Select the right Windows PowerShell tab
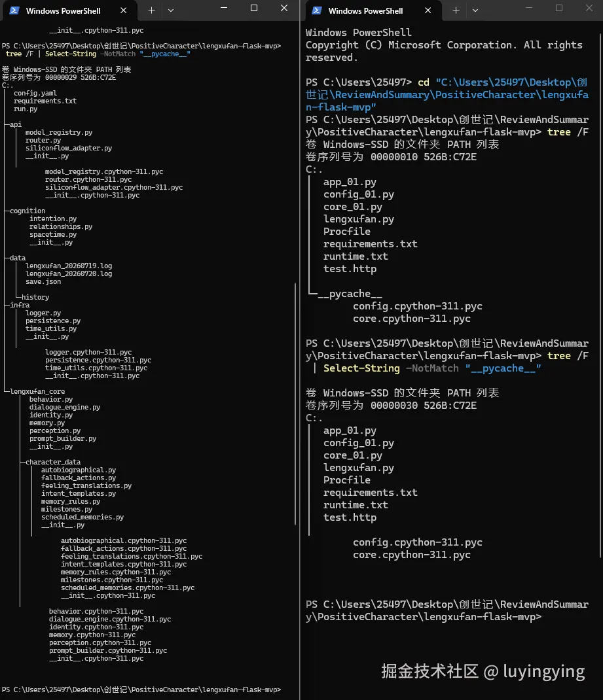603x700 pixels. pyautogui.click(x=373, y=10)
